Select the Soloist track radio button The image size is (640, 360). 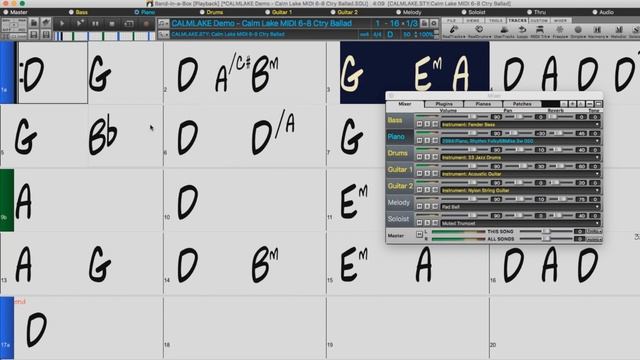coord(464,12)
